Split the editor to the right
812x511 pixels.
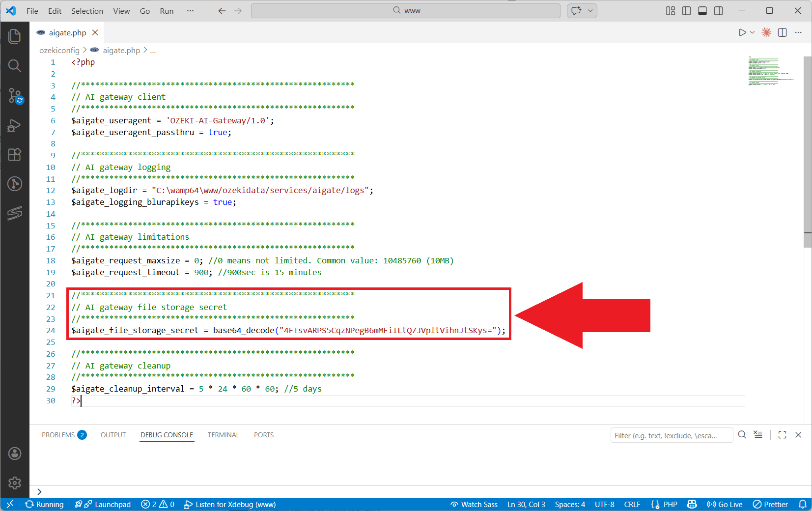pos(783,32)
